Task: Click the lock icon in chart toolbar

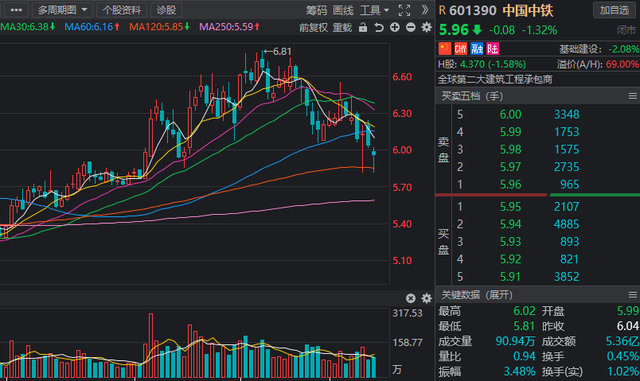Action: [363, 27]
